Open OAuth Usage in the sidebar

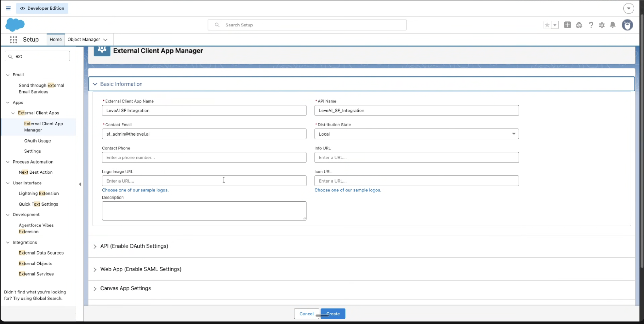tap(37, 141)
